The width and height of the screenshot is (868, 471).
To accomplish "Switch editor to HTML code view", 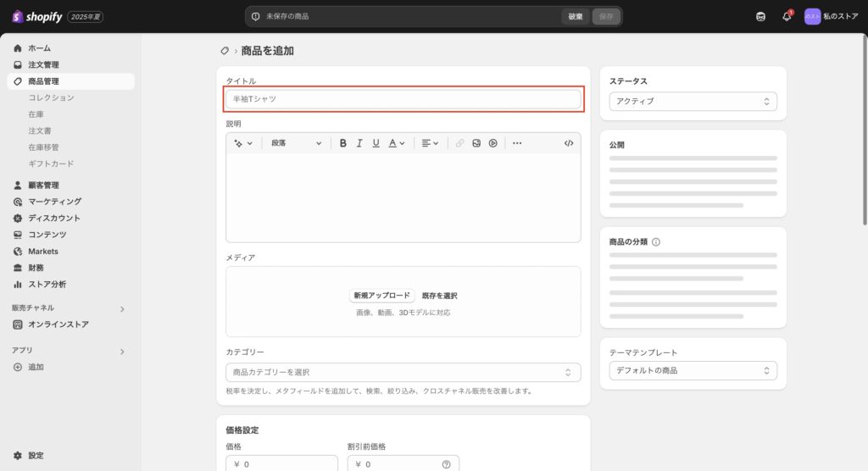I will coord(568,143).
